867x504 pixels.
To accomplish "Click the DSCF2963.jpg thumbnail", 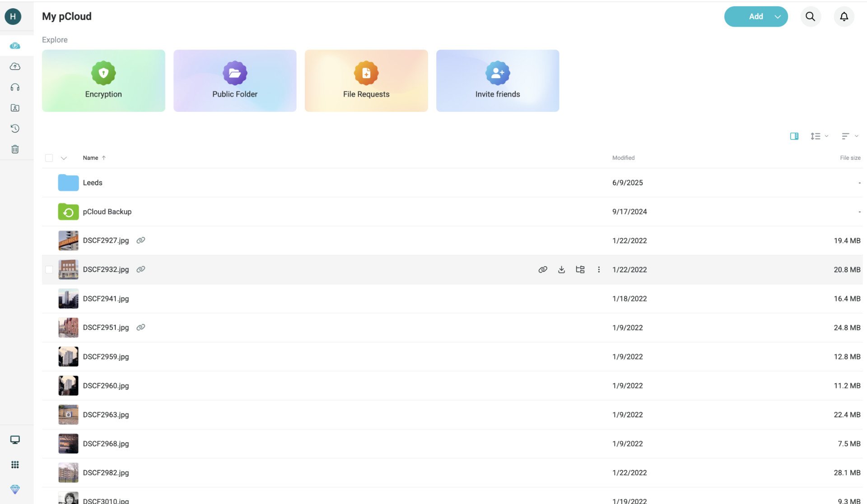I will pyautogui.click(x=68, y=415).
